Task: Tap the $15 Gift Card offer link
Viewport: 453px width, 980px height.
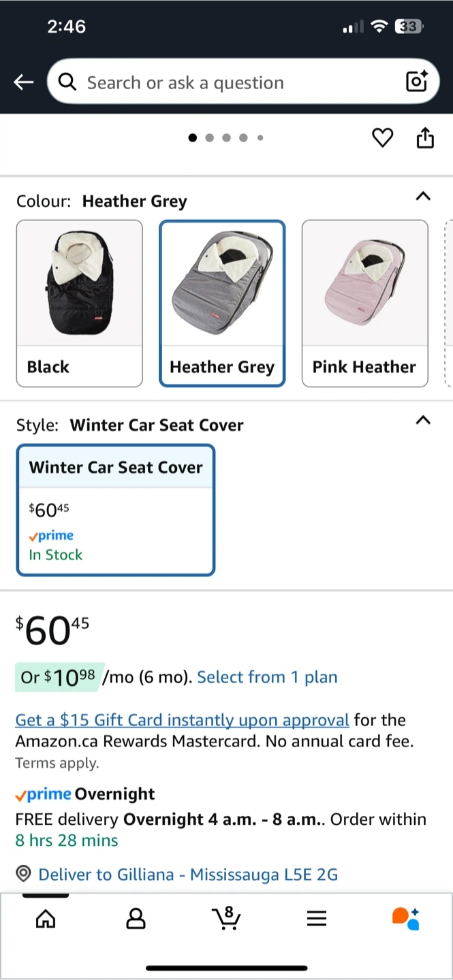Action: coord(182,720)
